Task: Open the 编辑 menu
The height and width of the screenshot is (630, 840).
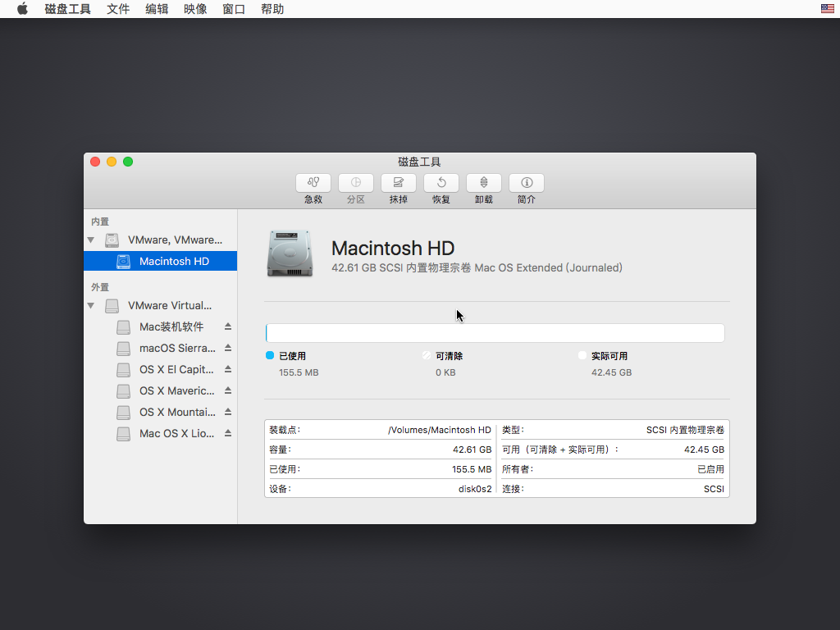Action: coord(157,9)
